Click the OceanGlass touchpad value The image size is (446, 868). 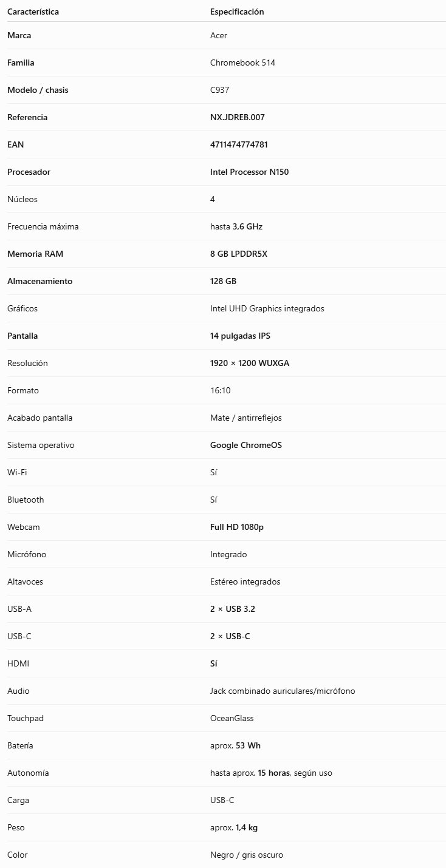click(x=232, y=718)
